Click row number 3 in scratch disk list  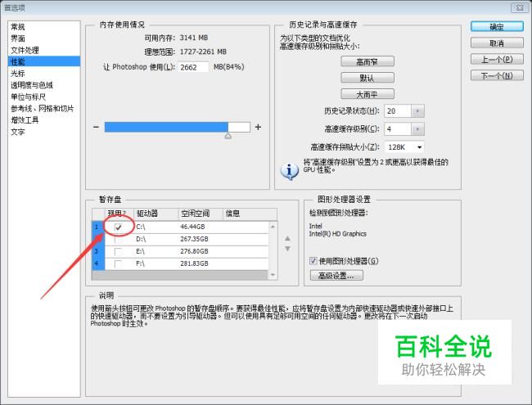pos(97,252)
